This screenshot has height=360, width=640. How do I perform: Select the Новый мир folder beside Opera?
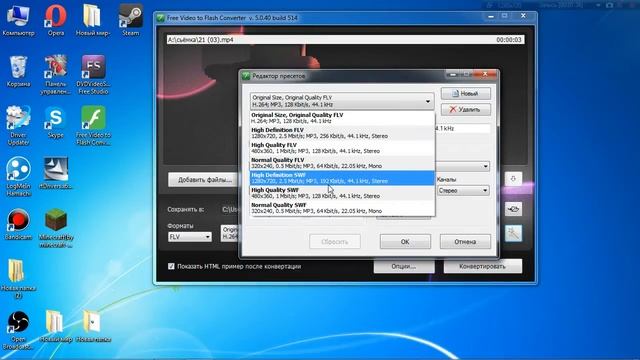tap(93, 21)
